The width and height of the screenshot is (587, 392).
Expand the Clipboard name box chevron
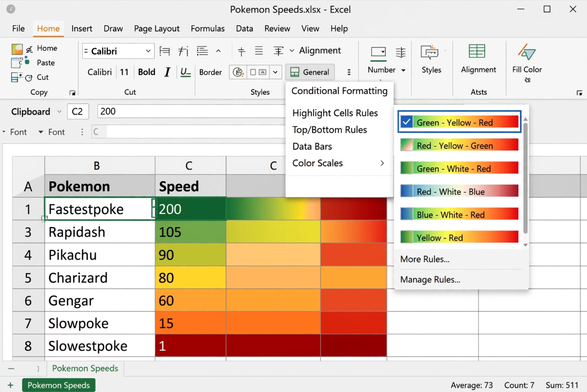[59, 112]
